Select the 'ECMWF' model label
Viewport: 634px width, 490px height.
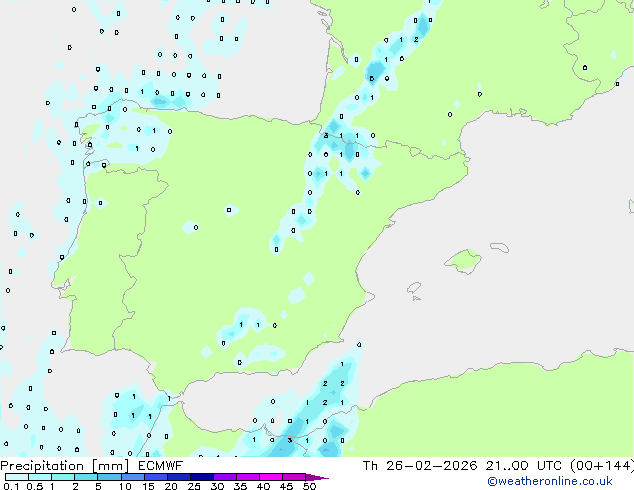click(x=160, y=466)
